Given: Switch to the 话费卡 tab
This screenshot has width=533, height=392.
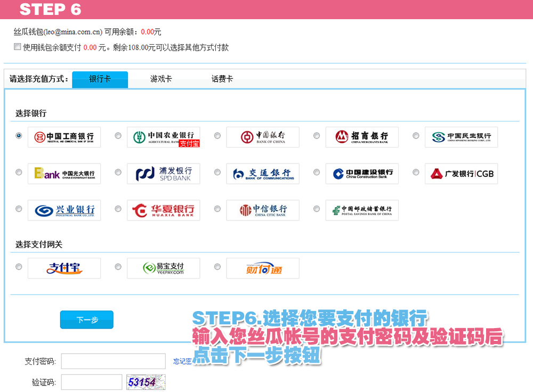Looking at the screenshot, I should pyautogui.click(x=222, y=79).
